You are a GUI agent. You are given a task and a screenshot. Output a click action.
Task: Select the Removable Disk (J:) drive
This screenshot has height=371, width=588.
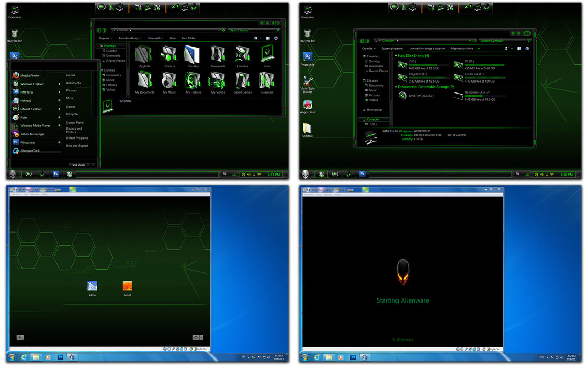[480, 96]
